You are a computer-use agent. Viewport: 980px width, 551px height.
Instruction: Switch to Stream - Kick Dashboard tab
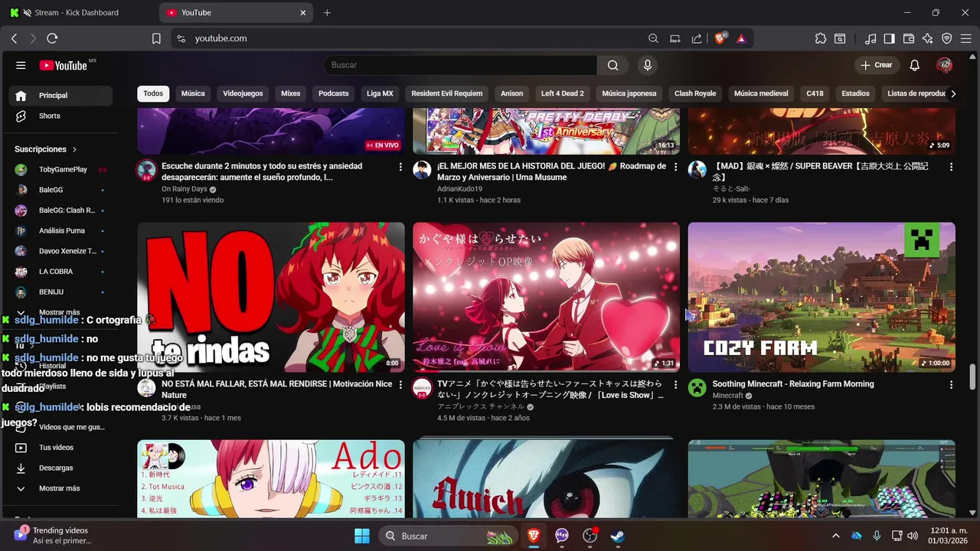(77, 12)
